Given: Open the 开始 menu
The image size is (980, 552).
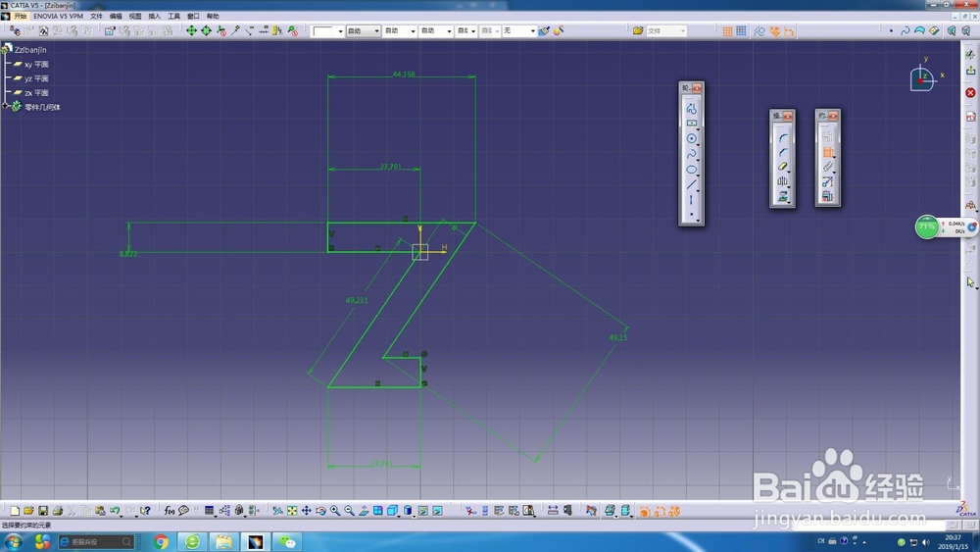Looking at the screenshot, I should pos(20,16).
